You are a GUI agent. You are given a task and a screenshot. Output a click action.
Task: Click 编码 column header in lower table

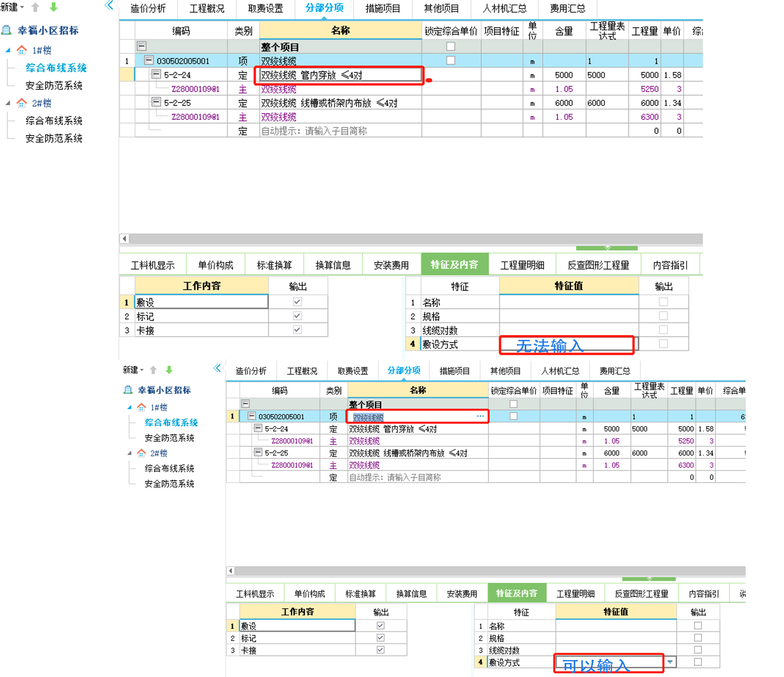[x=280, y=391]
